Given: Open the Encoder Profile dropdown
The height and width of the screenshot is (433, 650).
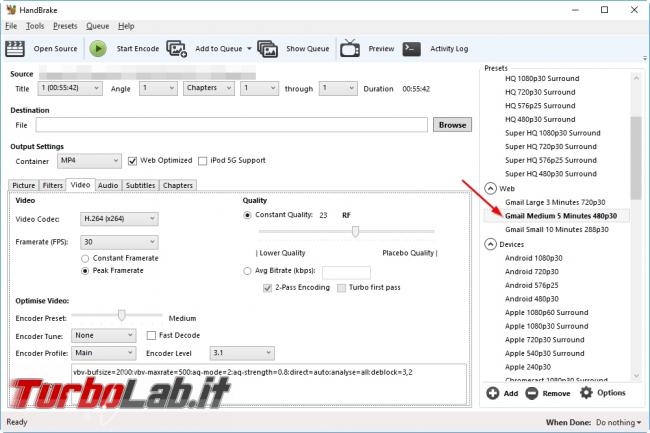Looking at the screenshot, I should pos(104,353).
